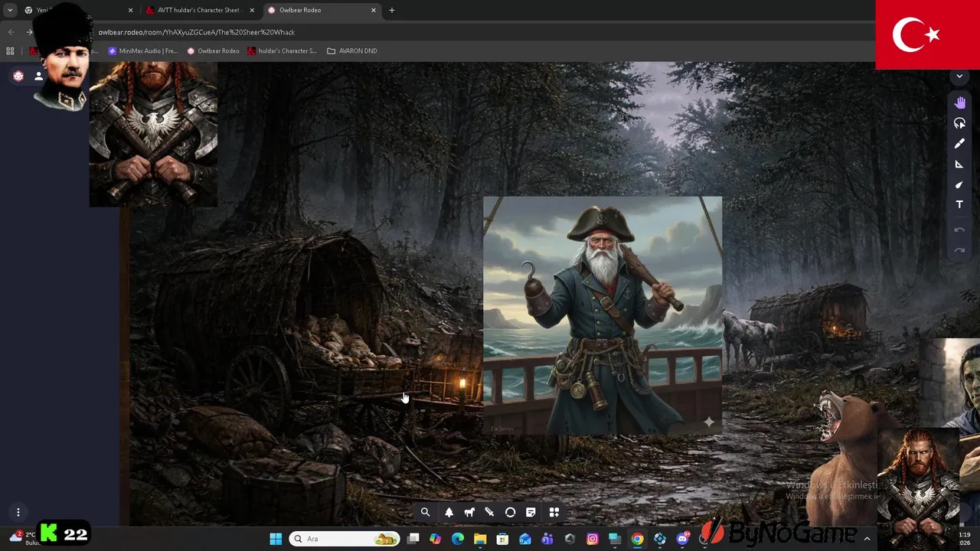Switch to AVTT huldar's Character Sheet tab

click(198, 10)
